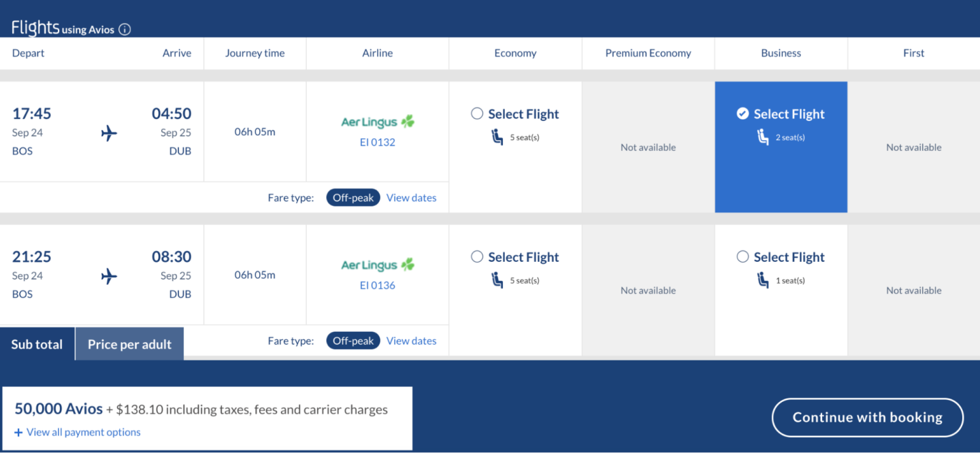This screenshot has width=980, height=453.
Task: Expand View all payment options
Action: click(78, 432)
